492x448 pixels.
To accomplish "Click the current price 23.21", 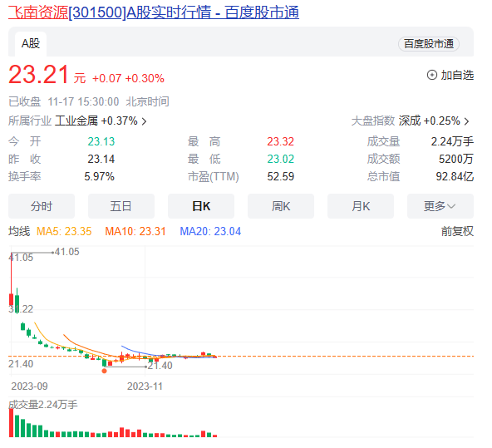I will tap(38, 75).
